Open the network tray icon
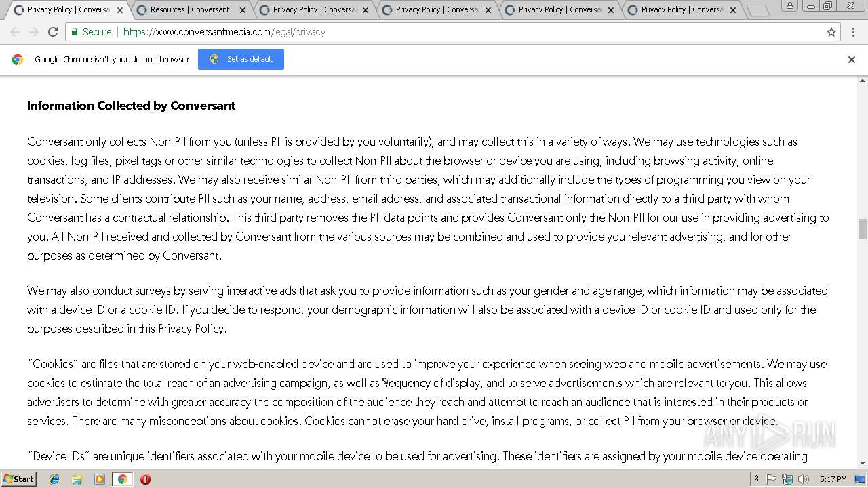This screenshot has width=868, height=488. 786,479
